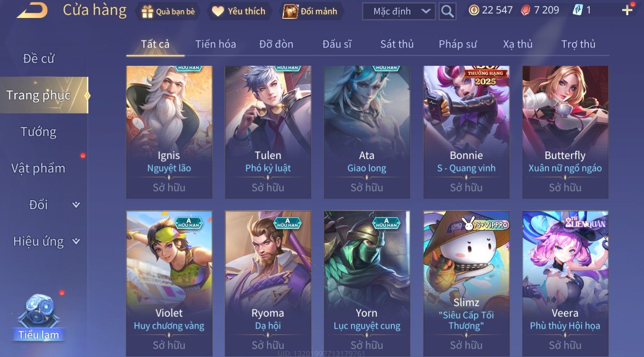The image size is (644, 357).
Task: Select the Tiến hóa tab
Action: point(216,44)
